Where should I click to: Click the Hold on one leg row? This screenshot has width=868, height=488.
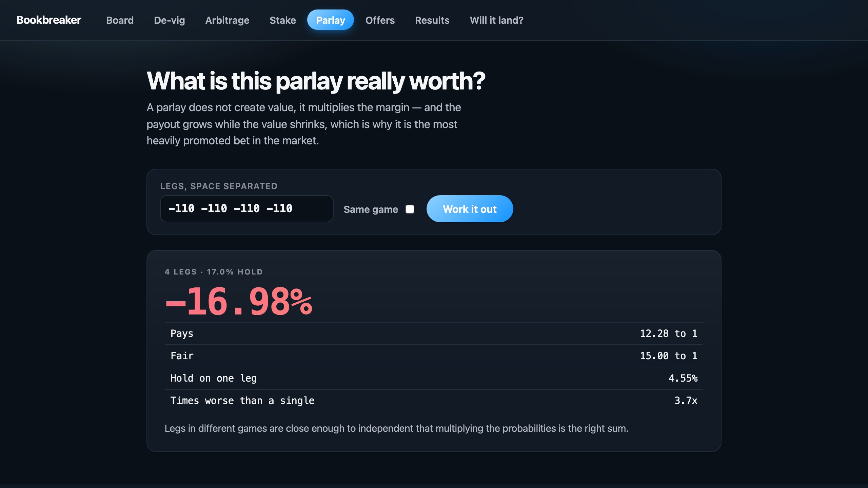(434, 378)
